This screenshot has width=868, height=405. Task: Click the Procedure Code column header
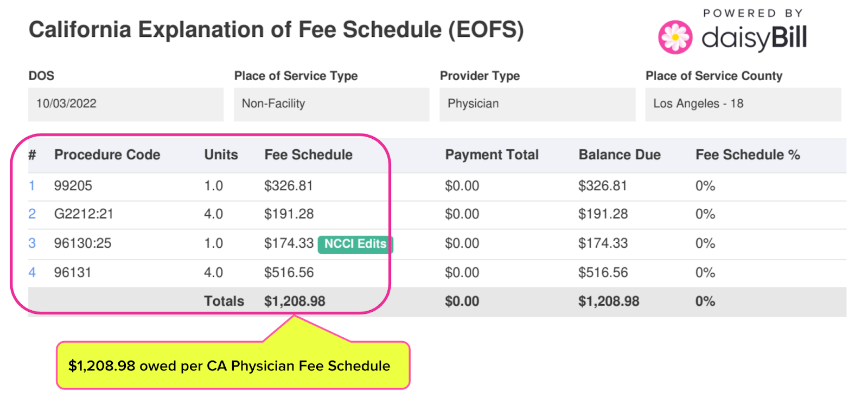(107, 155)
